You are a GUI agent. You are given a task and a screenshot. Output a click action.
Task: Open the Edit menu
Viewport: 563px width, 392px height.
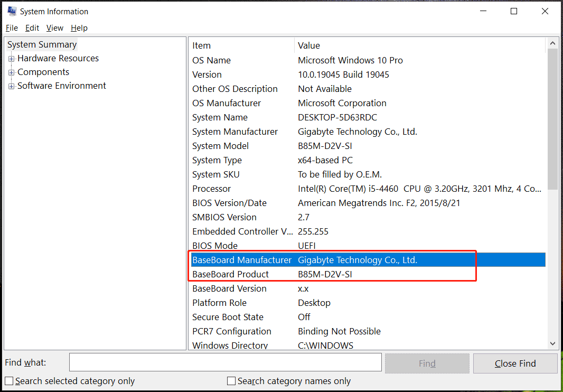(32, 28)
